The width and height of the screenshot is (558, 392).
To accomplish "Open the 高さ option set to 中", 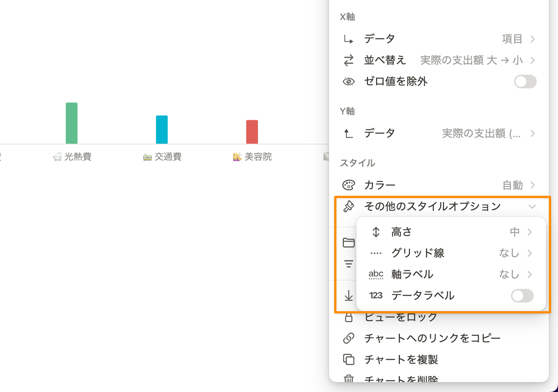I will 451,232.
